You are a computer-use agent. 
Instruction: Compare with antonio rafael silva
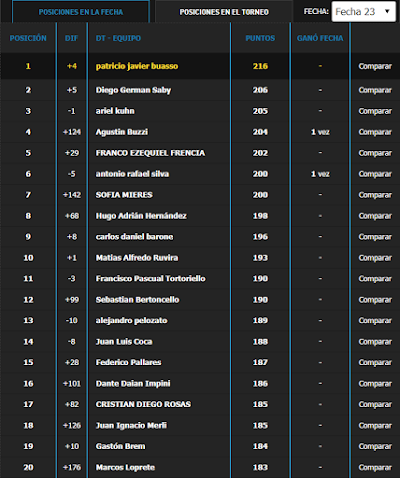point(375,174)
